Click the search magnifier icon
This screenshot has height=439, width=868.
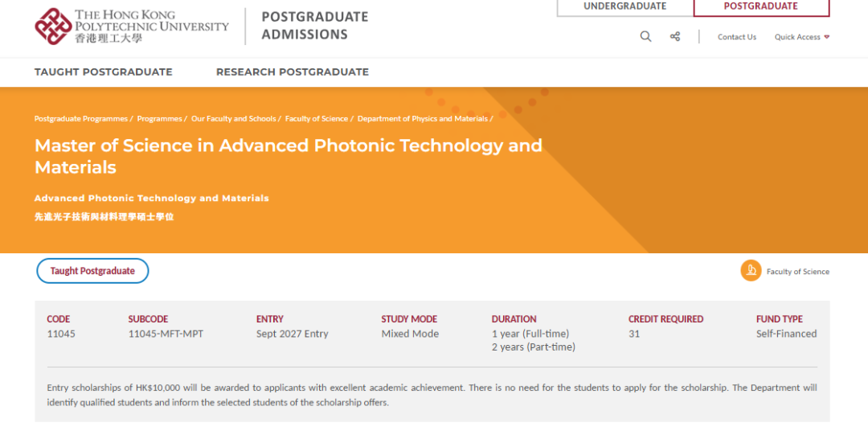coord(645,36)
